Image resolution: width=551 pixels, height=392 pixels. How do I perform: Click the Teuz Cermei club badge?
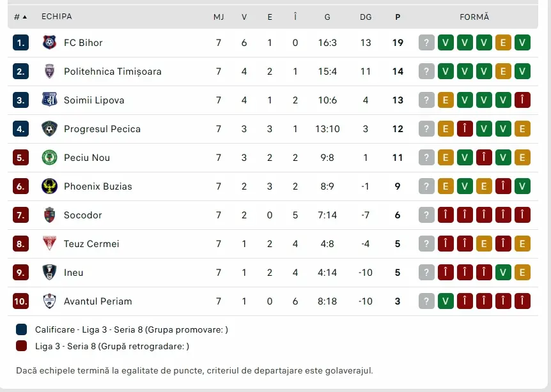[50, 243]
